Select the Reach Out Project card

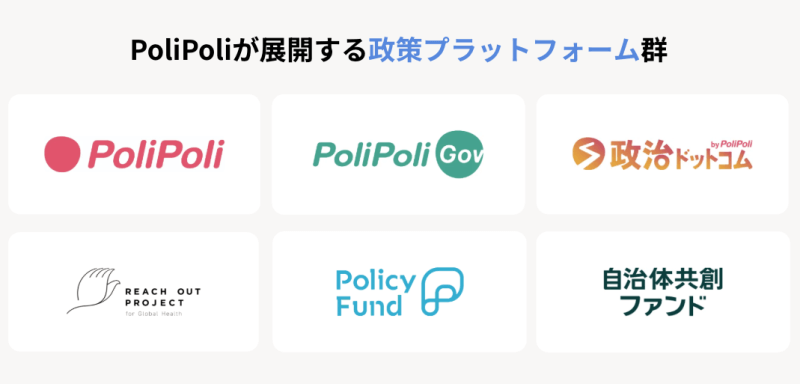click(134, 292)
